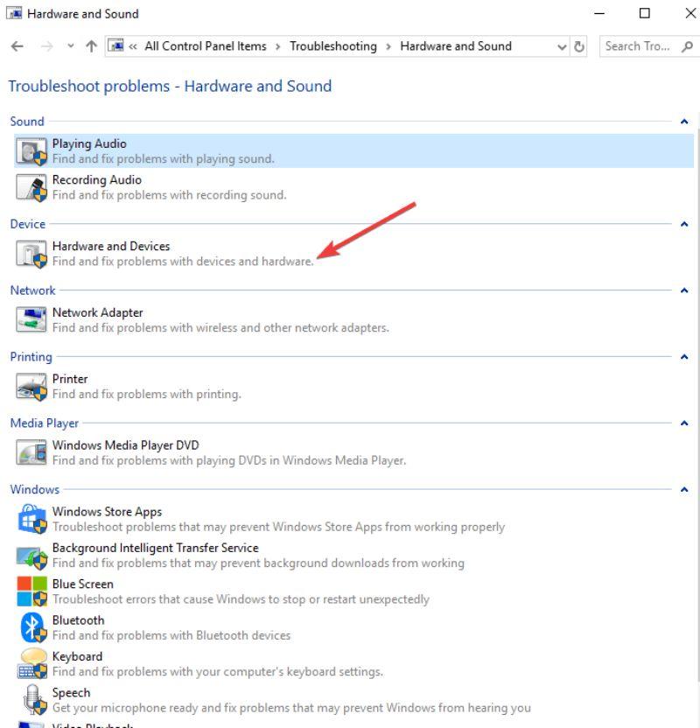The width and height of the screenshot is (700, 728).
Task: Maximize the Hardware and Sound window
Action: coord(644,13)
